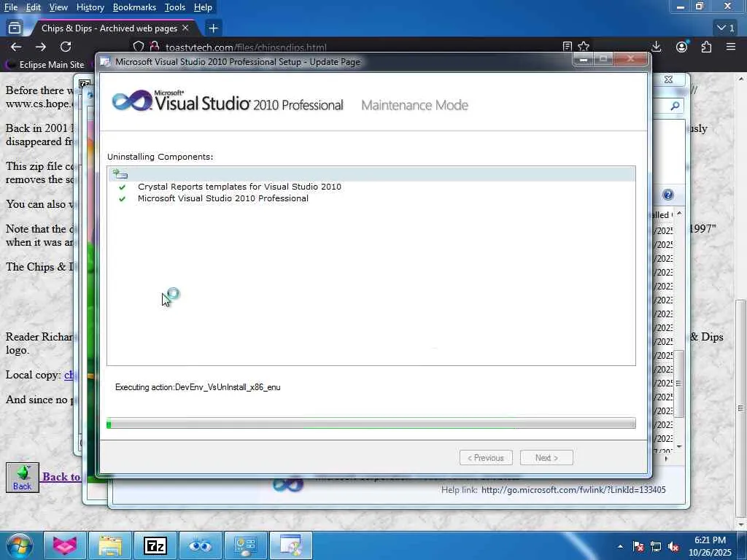The height and width of the screenshot is (560, 747).
Task: Open the View menu
Action: [x=58, y=7]
